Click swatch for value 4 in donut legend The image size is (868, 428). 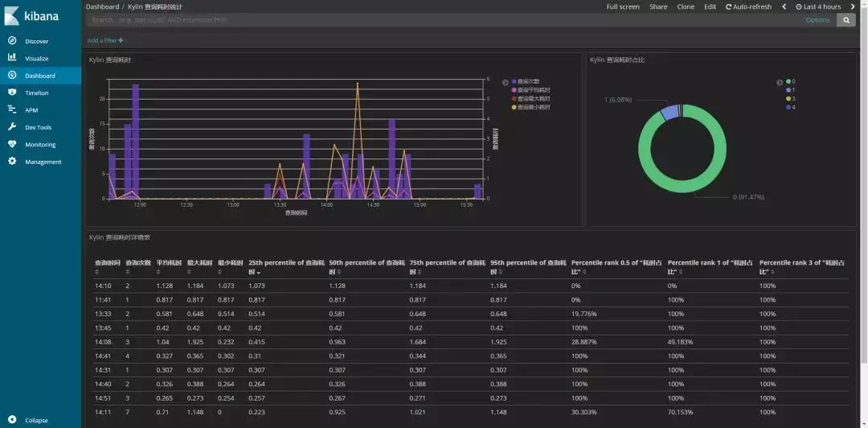[788, 107]
